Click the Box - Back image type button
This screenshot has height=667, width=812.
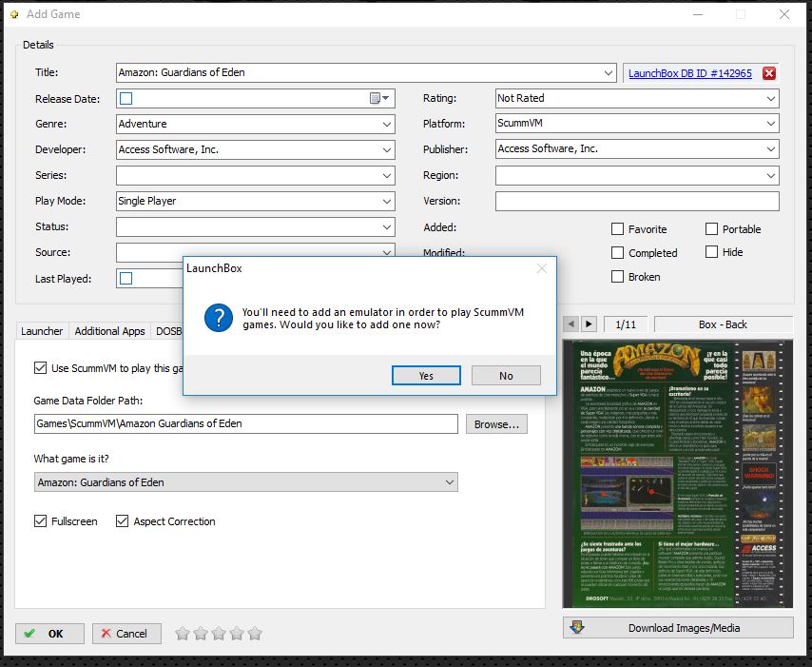[x=723, y=324]
